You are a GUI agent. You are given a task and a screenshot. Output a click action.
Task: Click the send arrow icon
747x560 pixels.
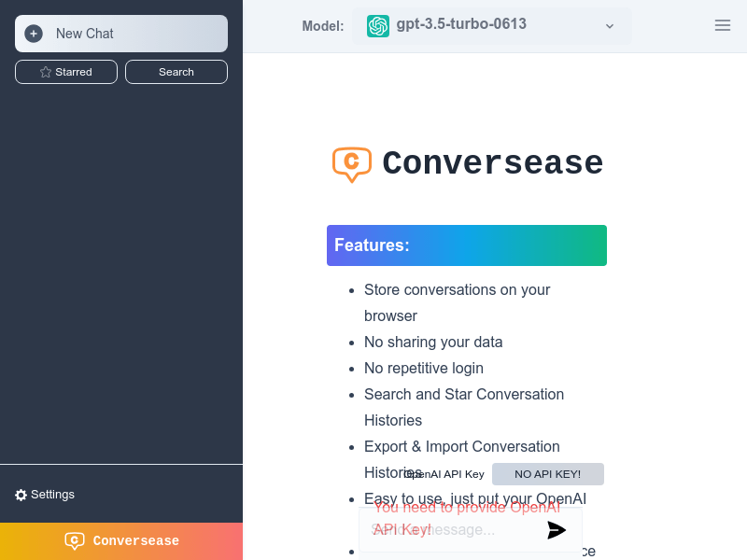[557, 530]
